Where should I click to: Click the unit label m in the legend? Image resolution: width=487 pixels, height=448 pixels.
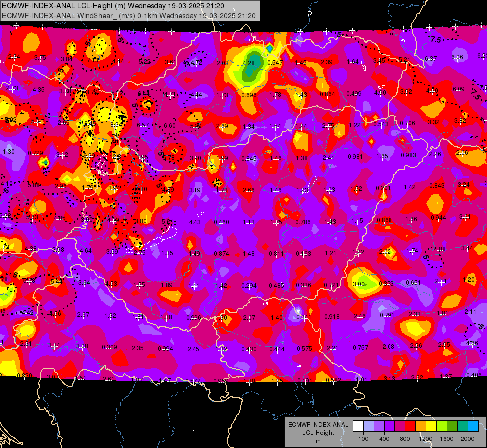(318, 441)
